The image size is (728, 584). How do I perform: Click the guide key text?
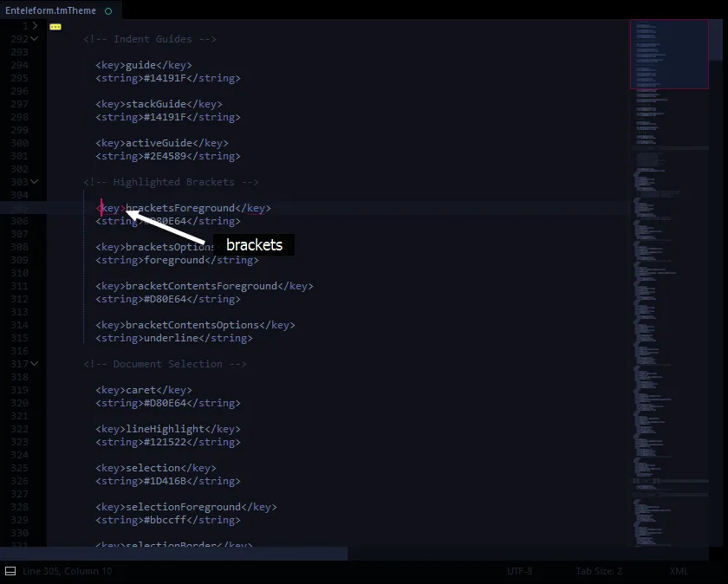point(140,65)
